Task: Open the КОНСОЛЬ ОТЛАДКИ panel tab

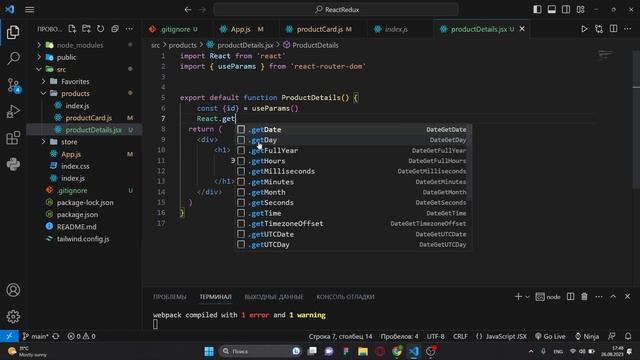Action: pyautogui.click(x=345, y=297)
